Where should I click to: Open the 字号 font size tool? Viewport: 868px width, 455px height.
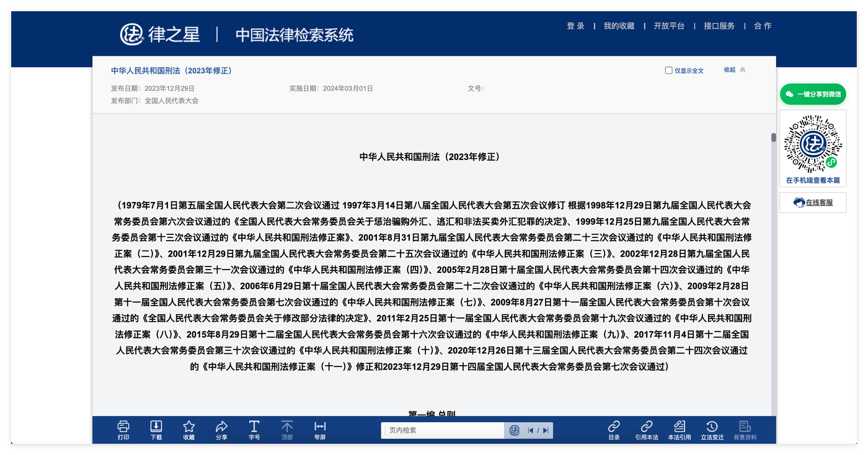pos(254,426)
